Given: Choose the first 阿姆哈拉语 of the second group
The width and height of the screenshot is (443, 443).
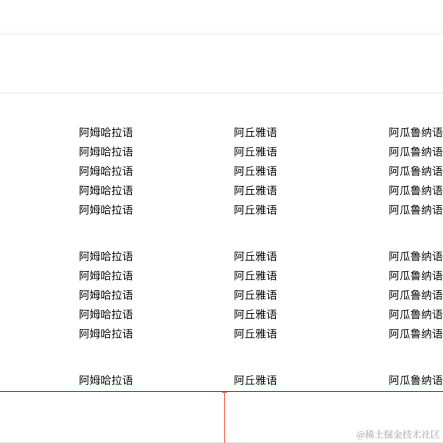Looking at the screenshot, I should click(x=106, y=256).
